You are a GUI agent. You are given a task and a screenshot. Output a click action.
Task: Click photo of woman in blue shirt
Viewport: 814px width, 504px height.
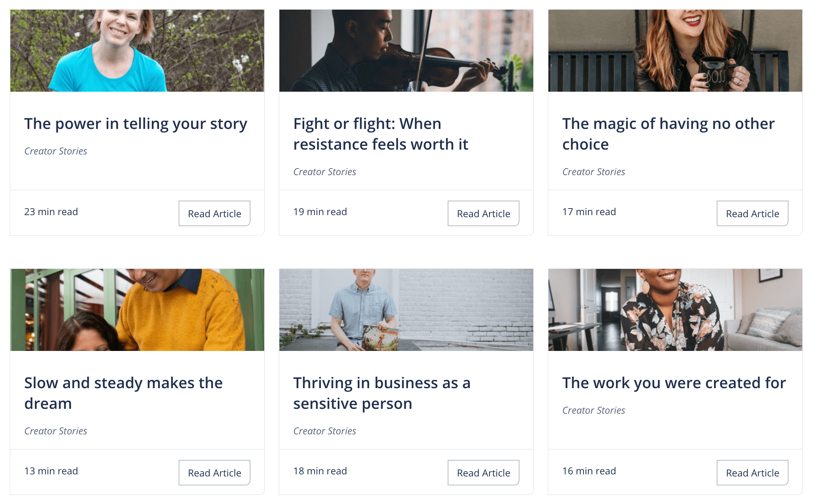point(137,51)
